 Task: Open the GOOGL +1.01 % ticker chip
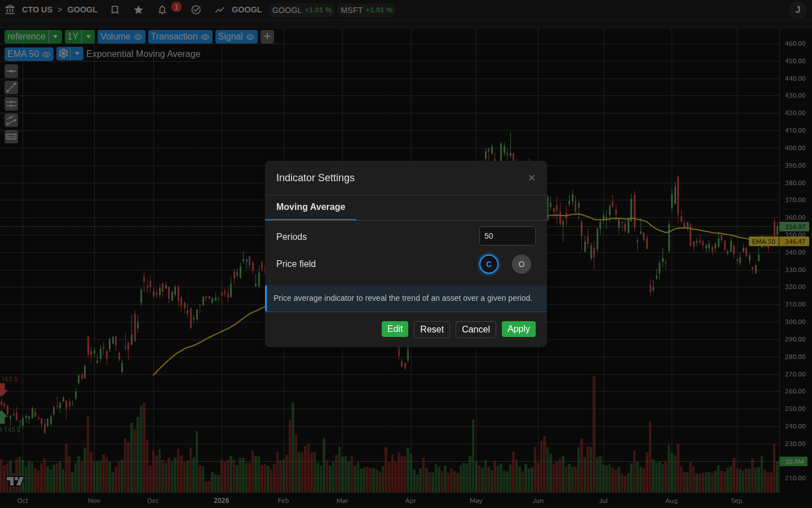pos(302,10)
